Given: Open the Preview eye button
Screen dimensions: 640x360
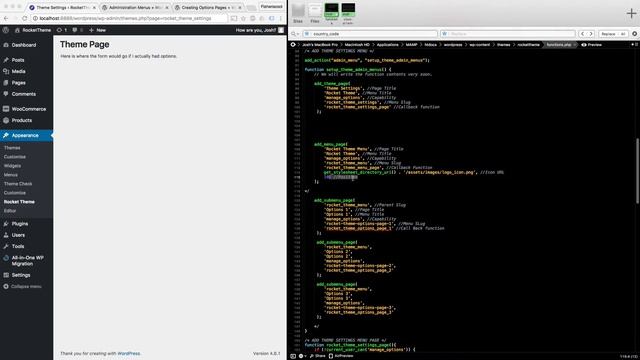Looking at the screenshot, I should coord(591,44).
